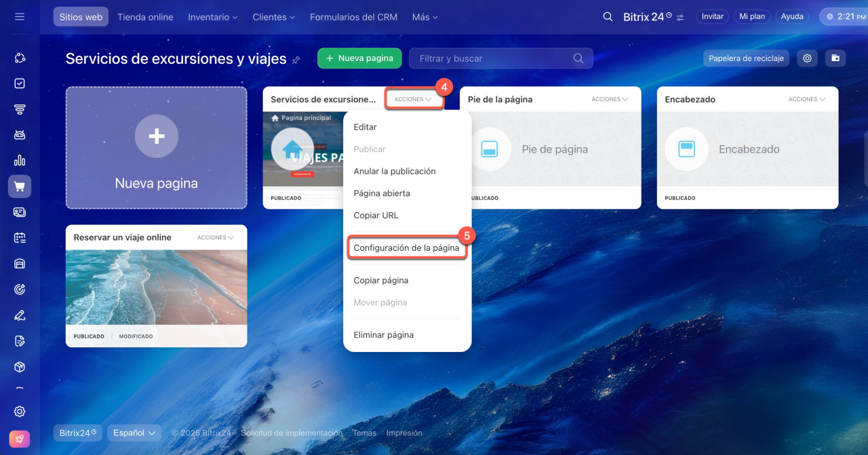
Task: Open the hamburger menu icon
Action: point(20,17)
